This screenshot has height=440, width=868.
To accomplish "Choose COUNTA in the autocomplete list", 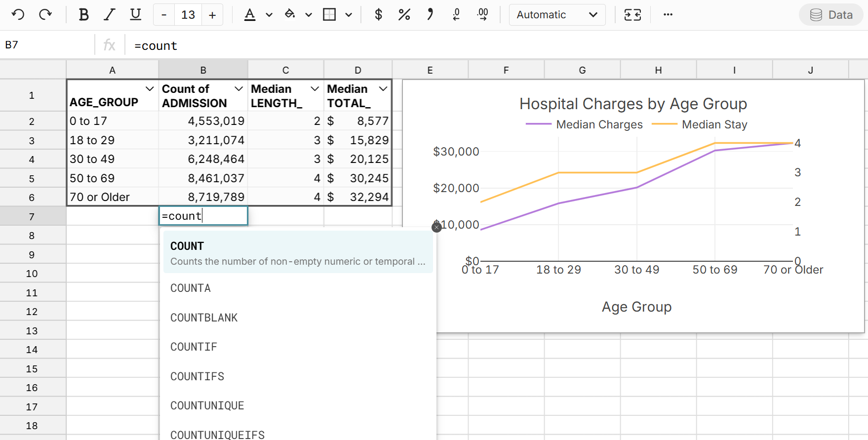I will pos(191,288).
